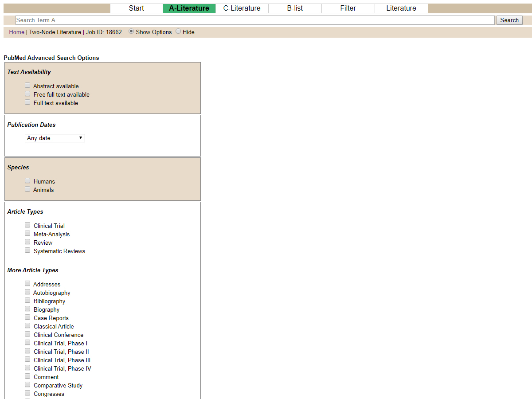The image size is (532, 399).
Task: Check the Animals species checkbox
Action: click(27, 189)
